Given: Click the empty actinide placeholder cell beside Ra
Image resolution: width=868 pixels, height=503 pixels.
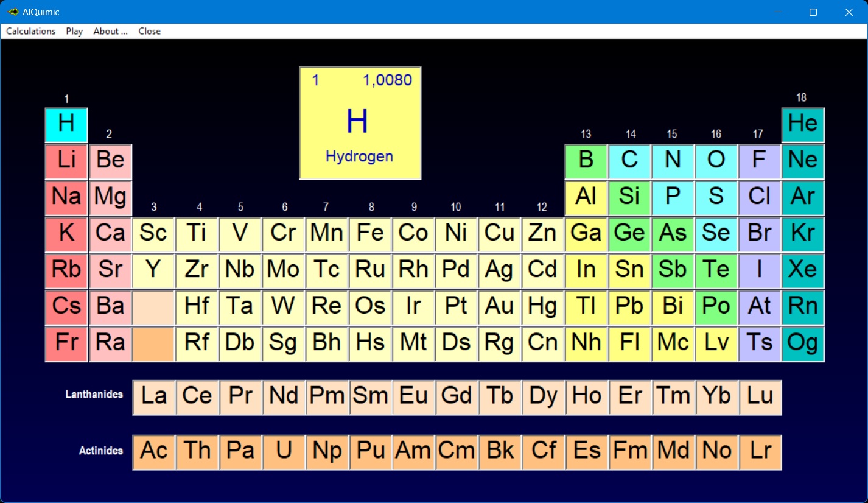Looking at the screenshot, I should tap(153, 344).
